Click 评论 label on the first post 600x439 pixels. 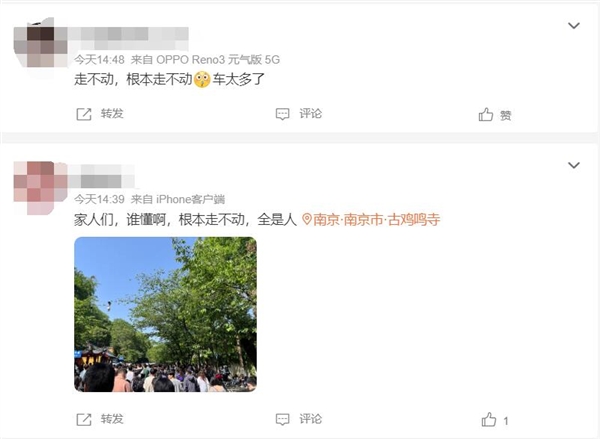click(x=310, y=114)
